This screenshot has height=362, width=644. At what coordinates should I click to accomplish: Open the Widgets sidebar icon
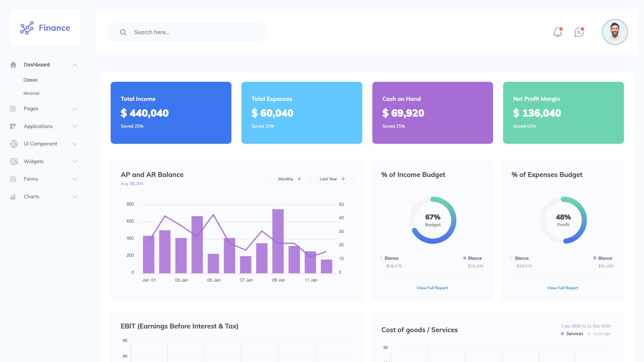13,162
